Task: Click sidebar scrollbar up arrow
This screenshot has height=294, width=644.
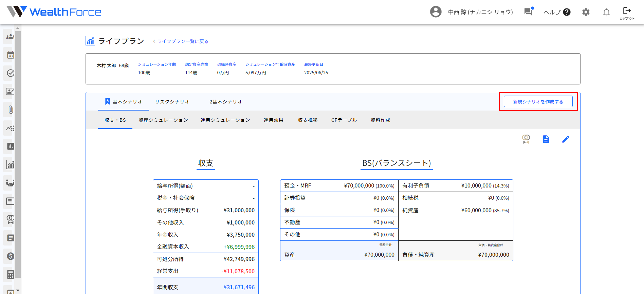Action: click(18, 28)
